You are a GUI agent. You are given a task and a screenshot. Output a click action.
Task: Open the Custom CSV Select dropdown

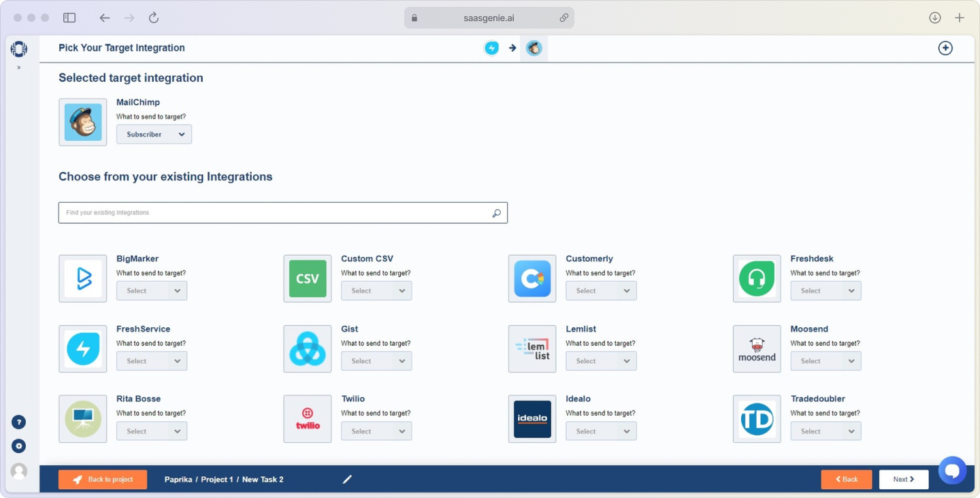[x=376, y=291]
